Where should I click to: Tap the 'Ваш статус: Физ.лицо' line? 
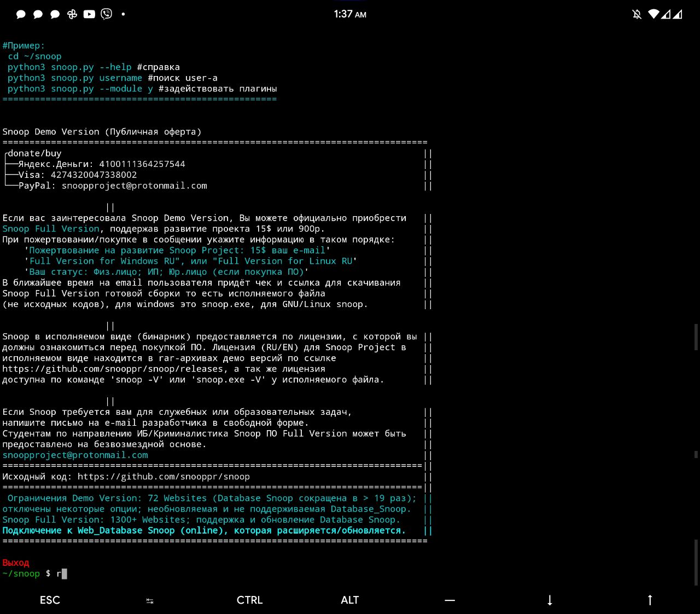[166, 272]
